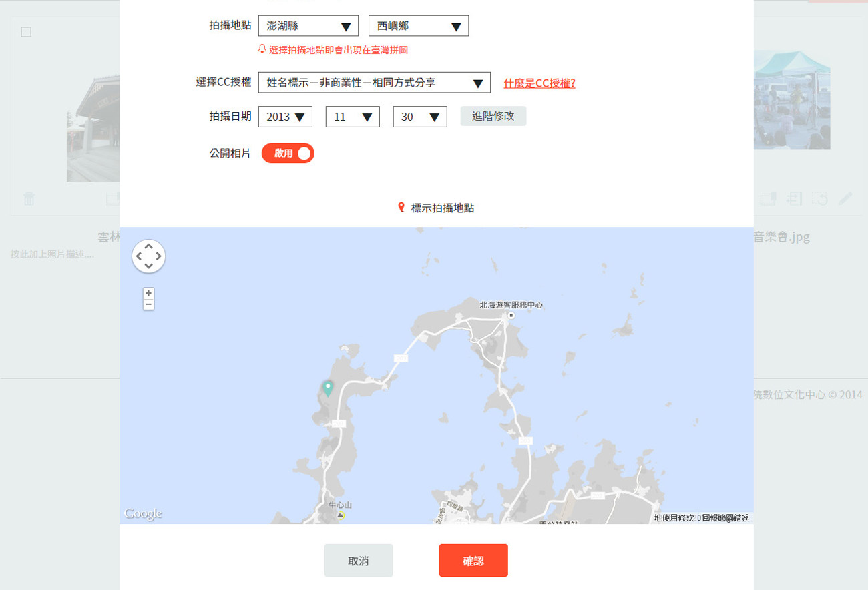This screenshot has width=868, height=590.
Task: Zoom in using the map plus control
Action: tap(148, 292)
